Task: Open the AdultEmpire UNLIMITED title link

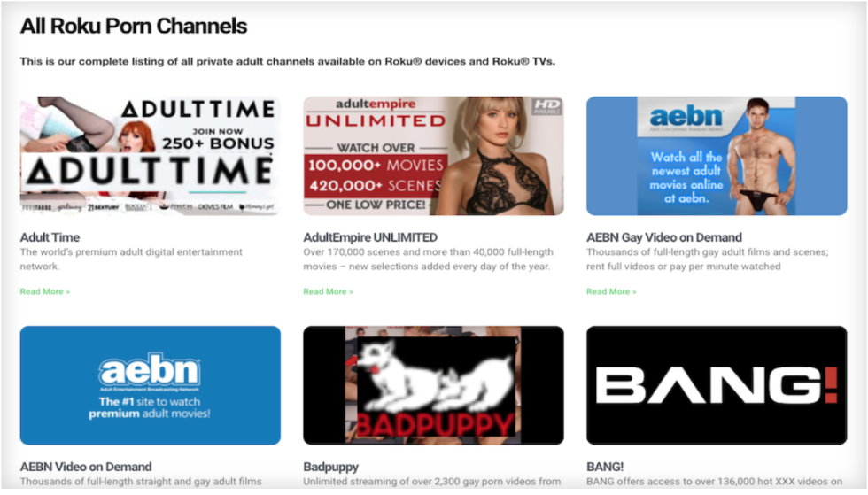Action: [x=370, y=237]
